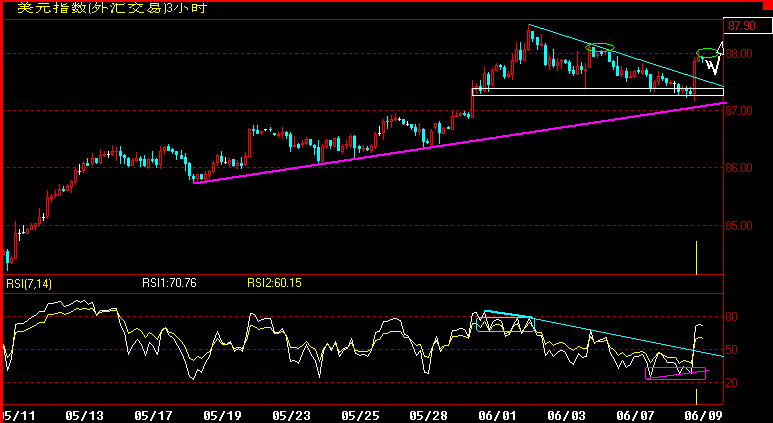Click the chart title 美元指数(外汇交易)3小时

click(x=112, y=8)
